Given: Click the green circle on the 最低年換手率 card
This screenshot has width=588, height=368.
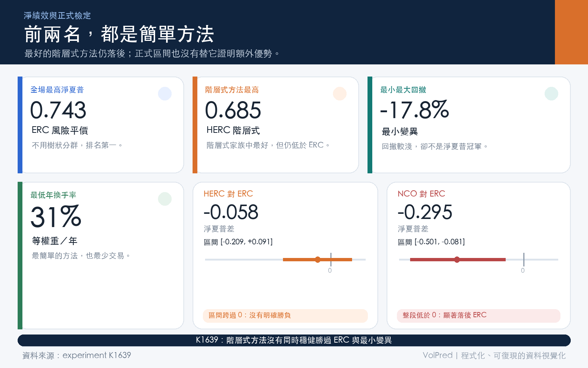Looking at the screenshot, I should [x=165, y=199].
